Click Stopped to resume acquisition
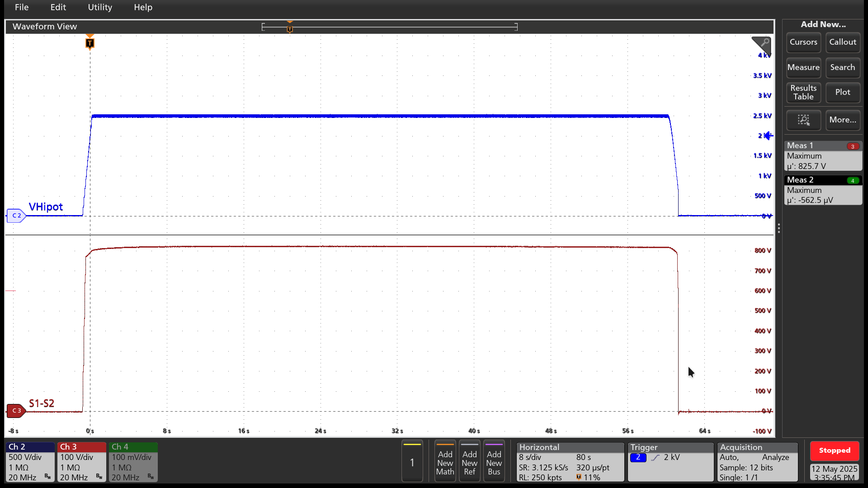The height and width of the screenshot is (488, 868). click(834, 450)
